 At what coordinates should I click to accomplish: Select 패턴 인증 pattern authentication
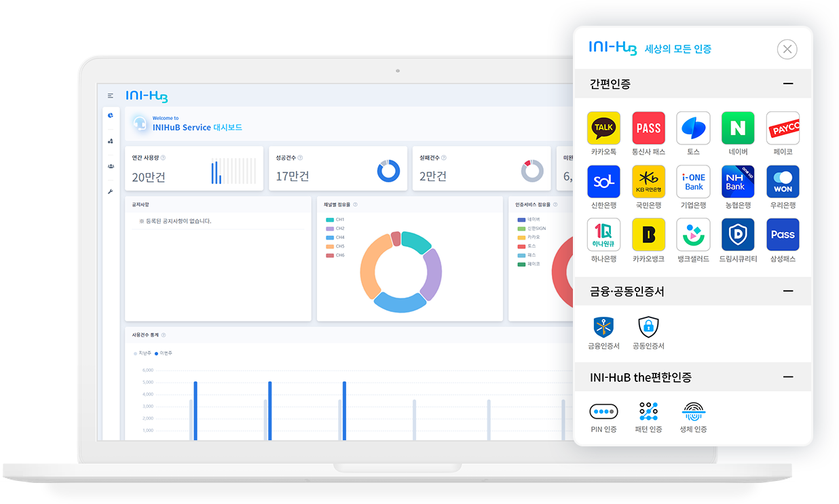[648, 412]
